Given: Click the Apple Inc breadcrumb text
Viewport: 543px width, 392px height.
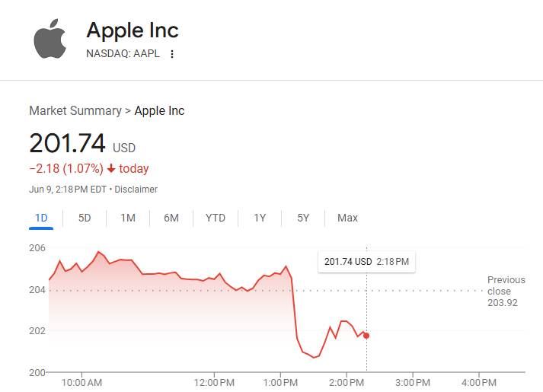Looking at the screenshot, I should point(159,111).
